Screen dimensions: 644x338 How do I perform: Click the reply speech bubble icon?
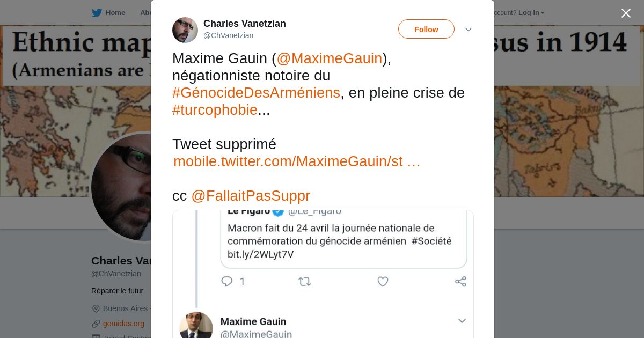[227, 281]
